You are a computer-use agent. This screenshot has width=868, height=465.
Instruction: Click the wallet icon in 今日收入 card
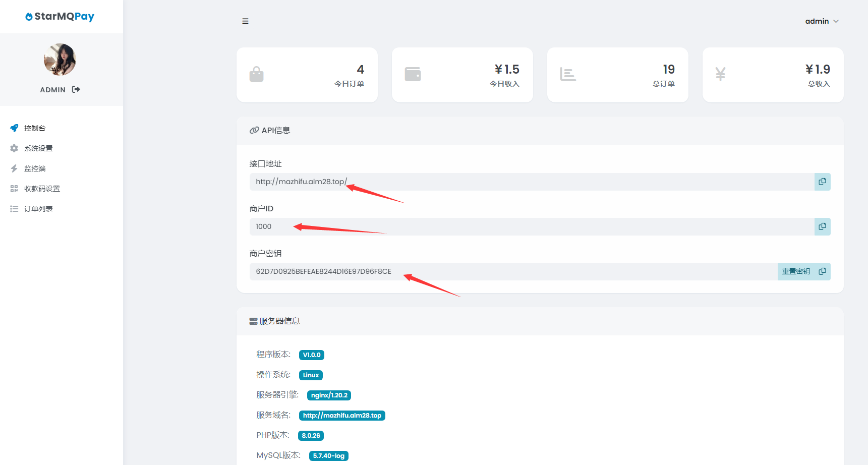click(x=413, y=74)
